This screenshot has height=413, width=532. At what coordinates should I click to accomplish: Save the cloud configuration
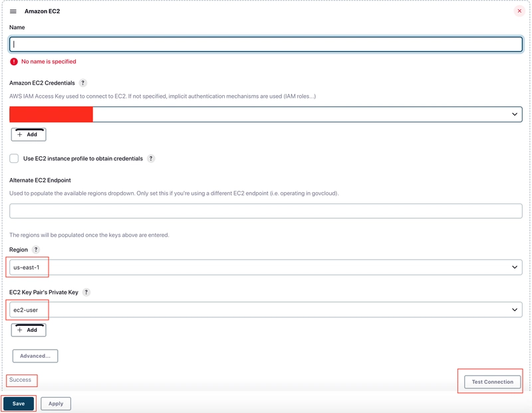coord(19,404)
